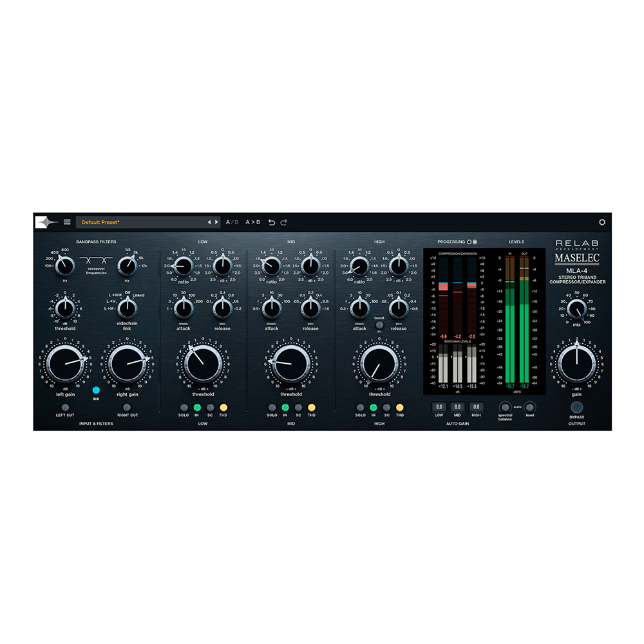Enable the LEFT CUT filter button
This screenshot has height=644, width=644.
pos(65,408)
